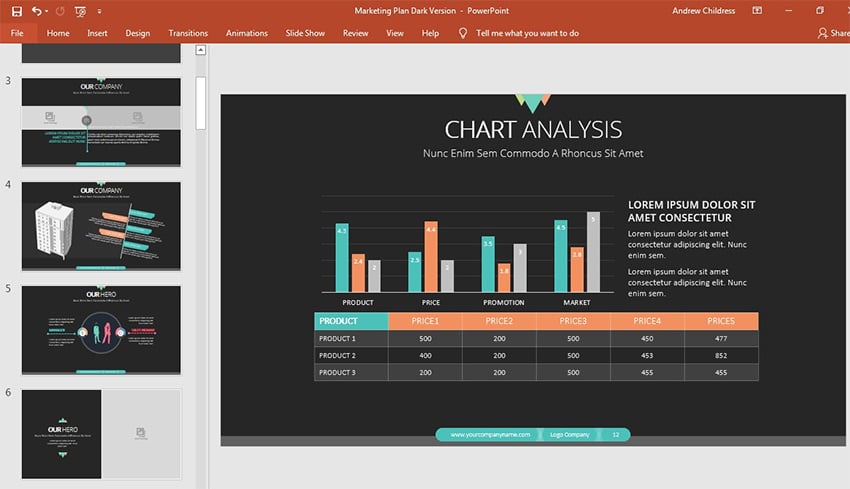
Task: Undo the last action
Action: click(x=36, y=11)
